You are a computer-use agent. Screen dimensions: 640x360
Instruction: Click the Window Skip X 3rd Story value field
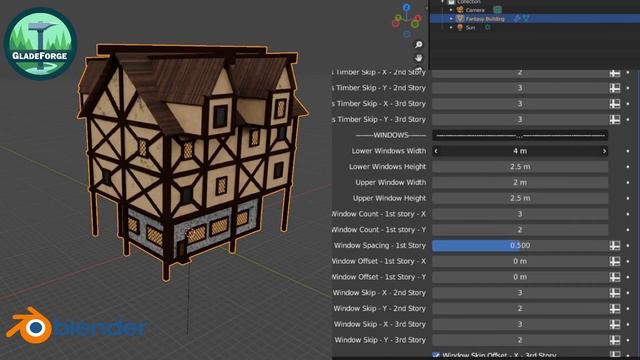[x=520, y=324]
